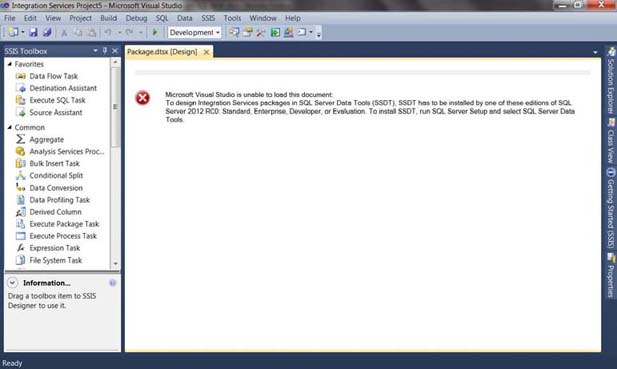Click the Information help icon
Viewport: 617px width, 369px height.
point(113,282)
